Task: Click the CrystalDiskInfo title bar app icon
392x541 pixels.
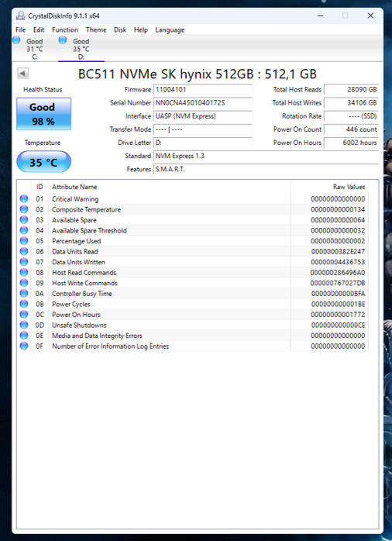Action: pos(21,16)
